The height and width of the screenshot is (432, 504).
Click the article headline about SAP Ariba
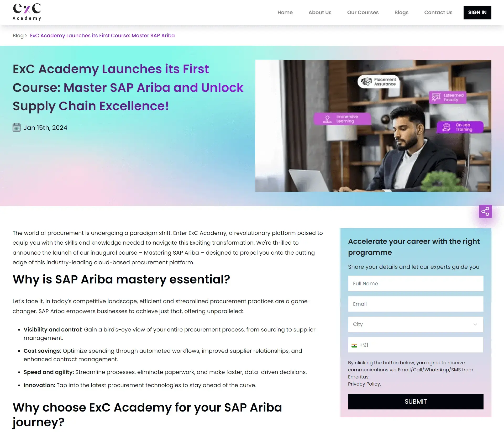128,88
